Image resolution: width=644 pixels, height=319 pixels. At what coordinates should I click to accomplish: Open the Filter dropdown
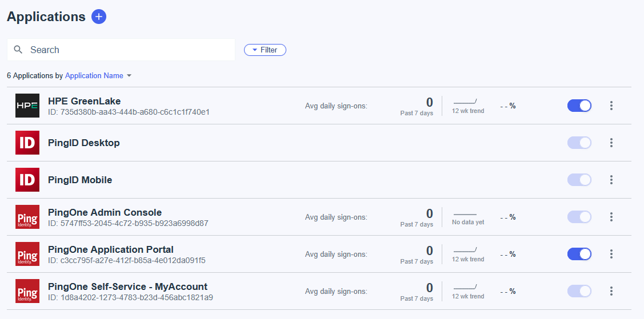point(265,50)
